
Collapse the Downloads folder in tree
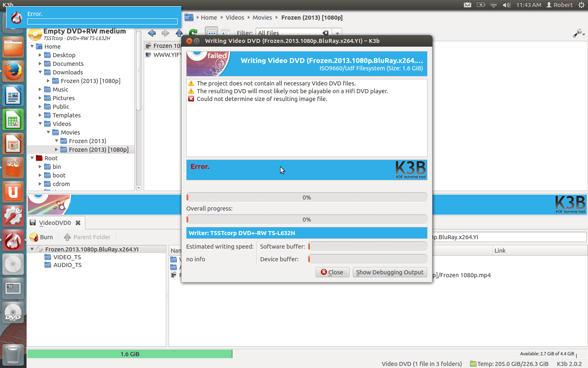coord(40,72)
